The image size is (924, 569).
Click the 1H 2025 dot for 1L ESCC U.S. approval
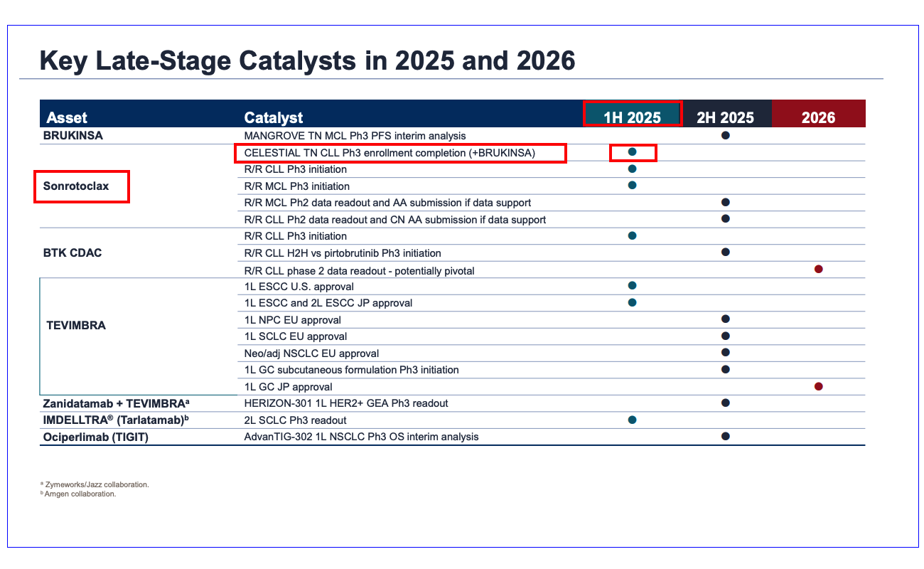tap(632, 286)
